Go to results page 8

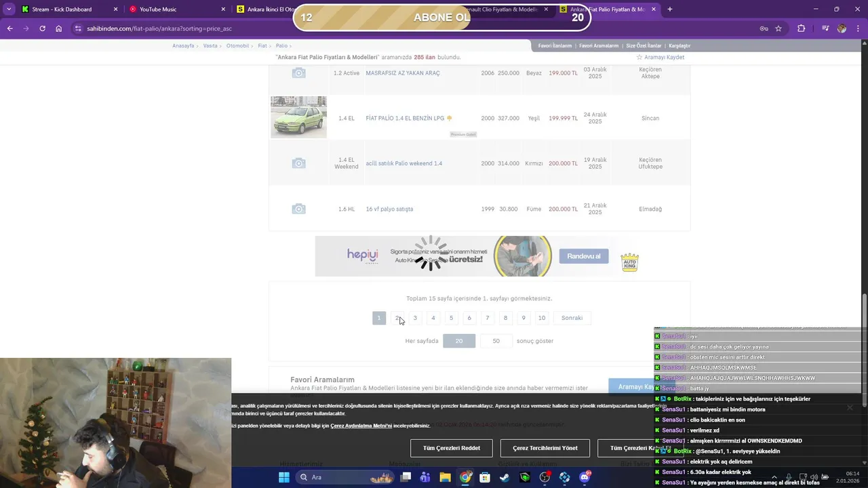pyautogui.click(x=505, y=318)
